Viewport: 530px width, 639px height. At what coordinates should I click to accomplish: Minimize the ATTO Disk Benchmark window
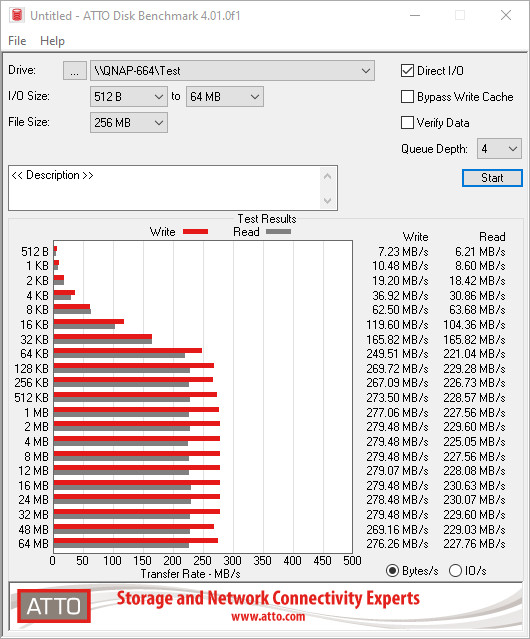[415, 15]
